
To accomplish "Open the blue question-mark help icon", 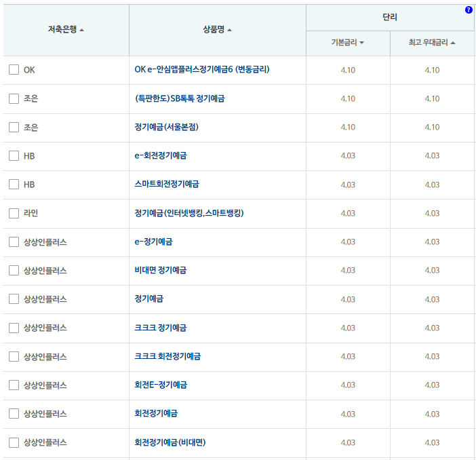I will pyautogui.click(x=469, y=10).
